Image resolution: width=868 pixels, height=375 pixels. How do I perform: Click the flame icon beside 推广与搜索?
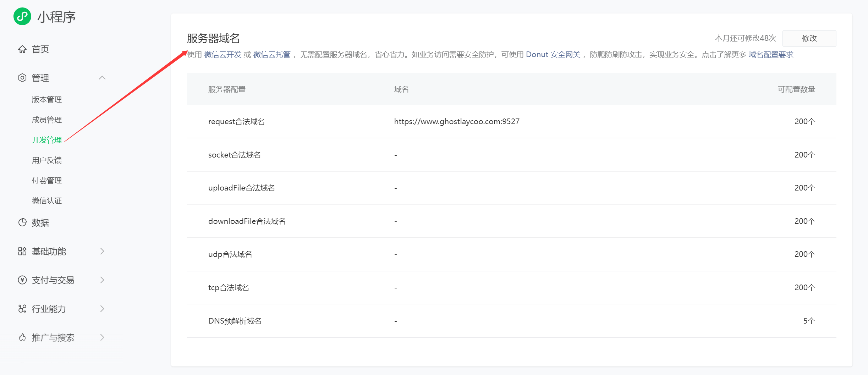pos(22,338)
